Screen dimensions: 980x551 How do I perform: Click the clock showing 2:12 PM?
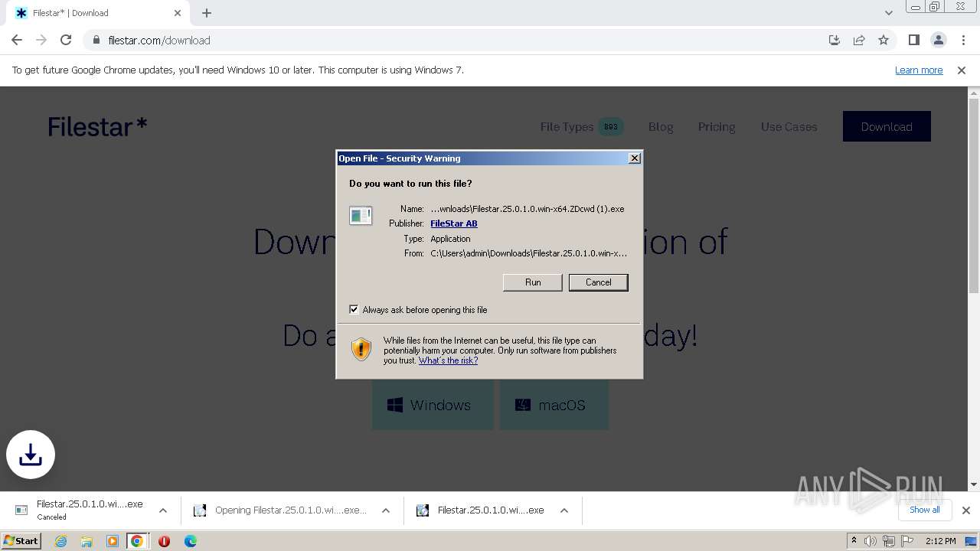click(940, 541)
